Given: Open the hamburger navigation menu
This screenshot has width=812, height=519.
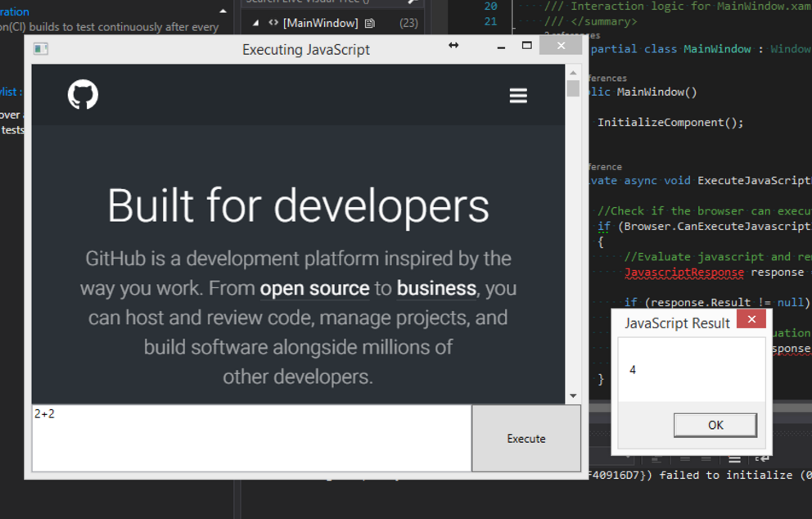Looking at the screenshot, I should click(x=518, y=95).
